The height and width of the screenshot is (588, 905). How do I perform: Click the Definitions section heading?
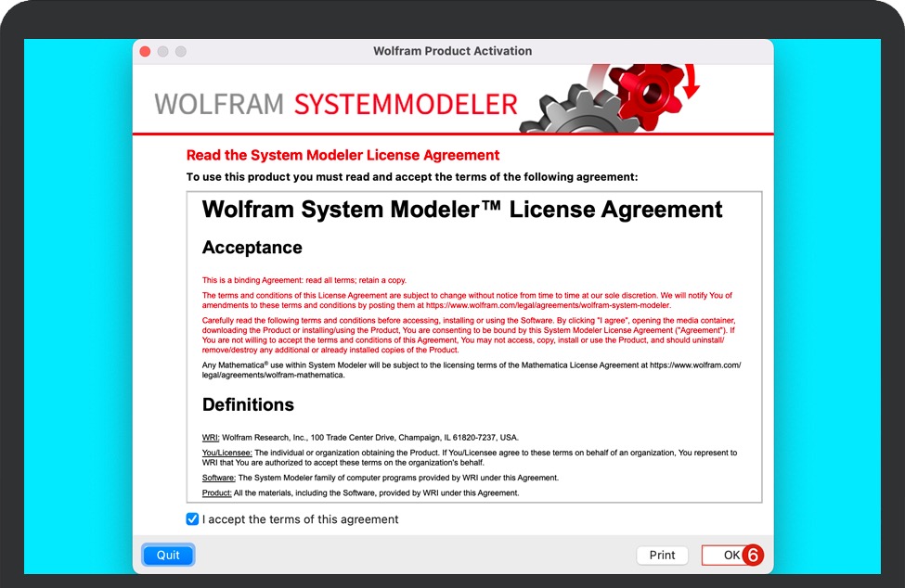point(248,405)
